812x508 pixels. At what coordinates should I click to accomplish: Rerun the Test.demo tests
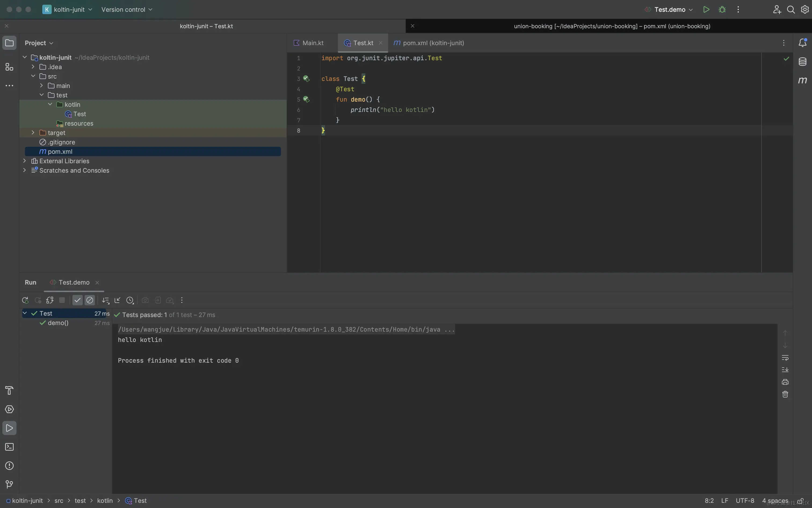click(x=25, y=300)
